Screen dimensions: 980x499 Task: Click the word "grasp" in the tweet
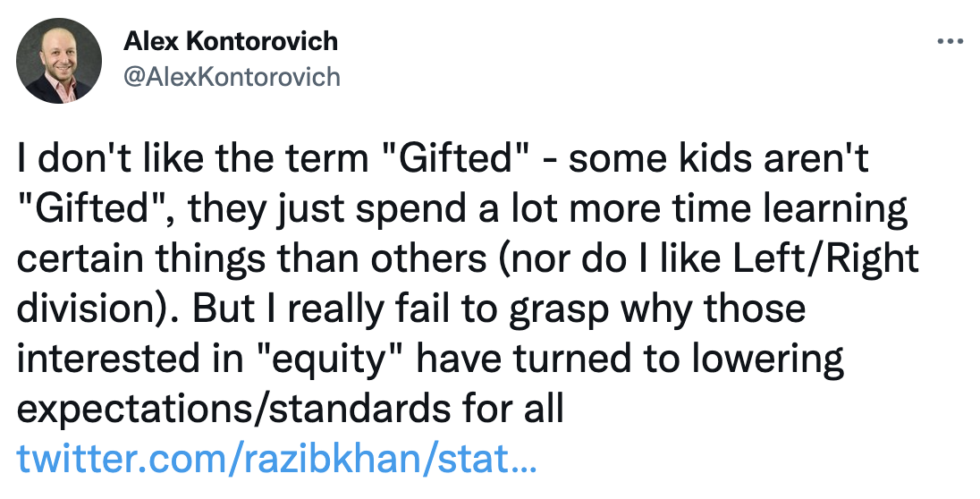pyautogui.click(x=562, y=310)
